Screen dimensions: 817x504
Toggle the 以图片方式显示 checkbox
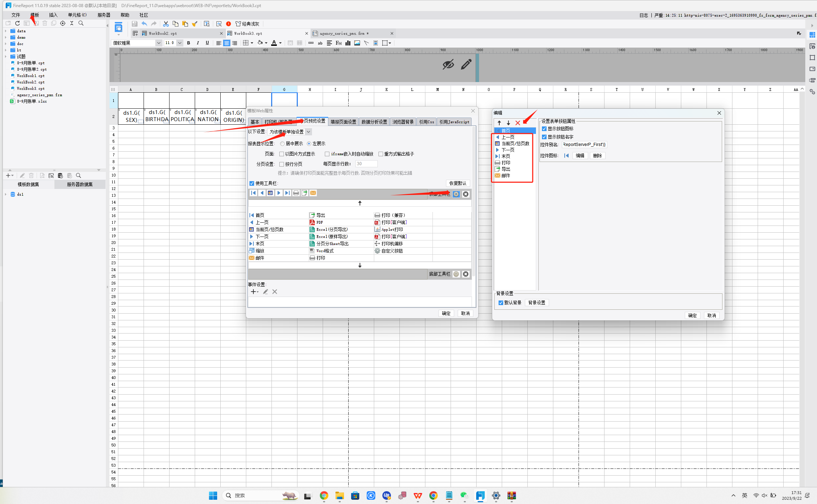pyautogui.click(x=281, y=154)
